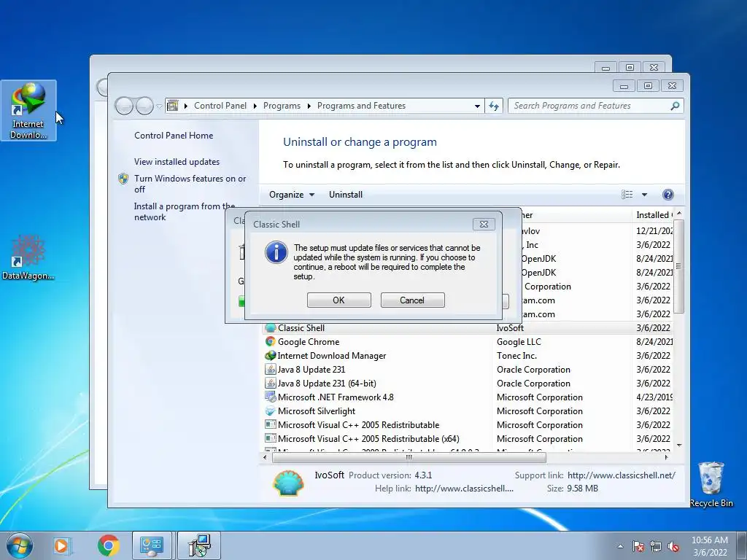The image size is (747, 560).
Task: Open Turn Windows features on or off
Action: point(190,184)
